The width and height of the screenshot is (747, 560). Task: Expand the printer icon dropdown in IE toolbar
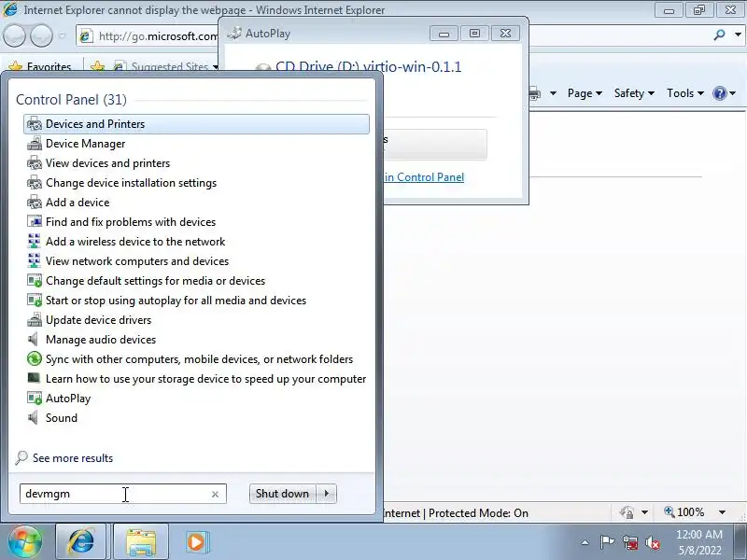pyautogui.click(x=553, y=93)
